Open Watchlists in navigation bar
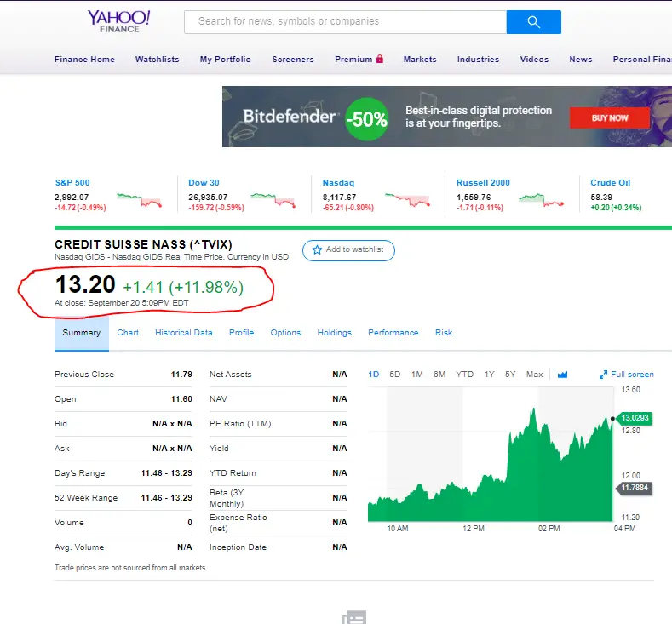Screen dimensions: 672x624 158,59
